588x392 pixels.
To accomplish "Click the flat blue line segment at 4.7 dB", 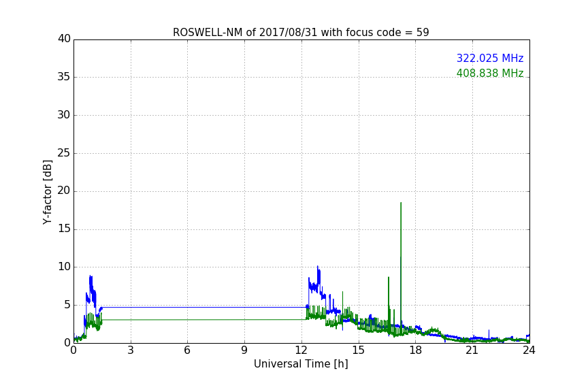I will tap(204, 307).
